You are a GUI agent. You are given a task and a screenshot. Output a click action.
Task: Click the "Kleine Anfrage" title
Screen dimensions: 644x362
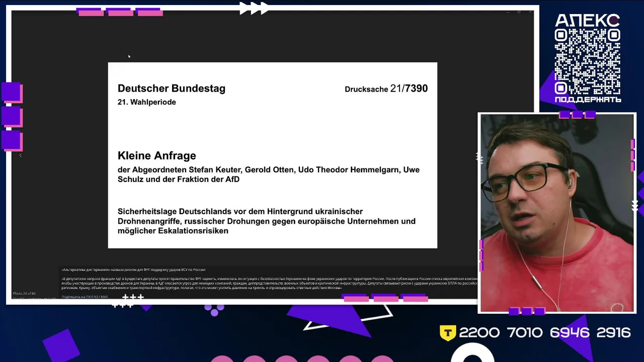157,156
